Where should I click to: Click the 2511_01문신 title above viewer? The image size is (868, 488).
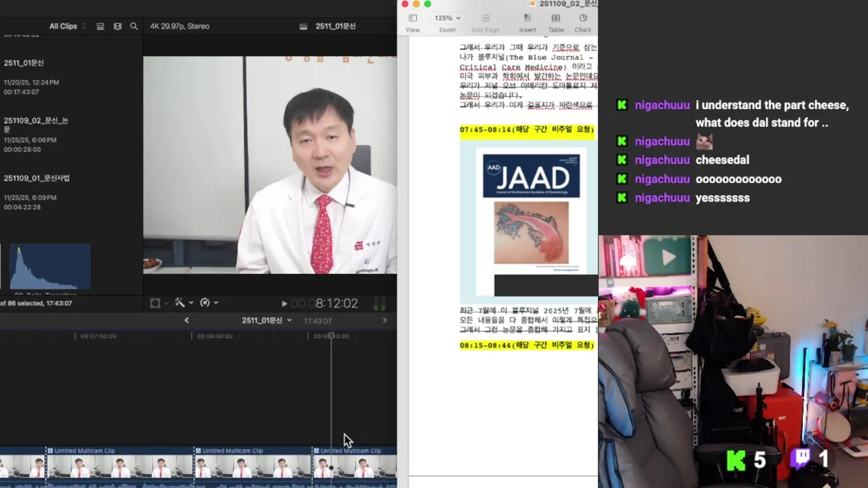pyautogui.click(x=336, y=26)
